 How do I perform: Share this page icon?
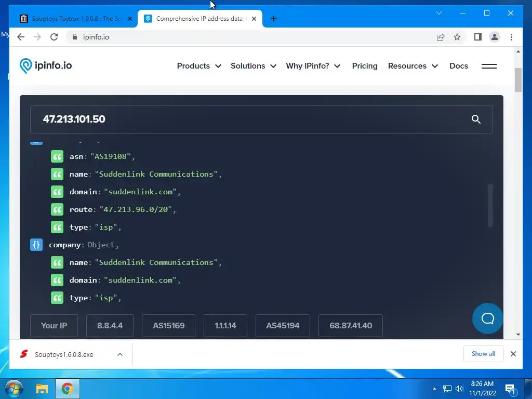click(441, 37)
